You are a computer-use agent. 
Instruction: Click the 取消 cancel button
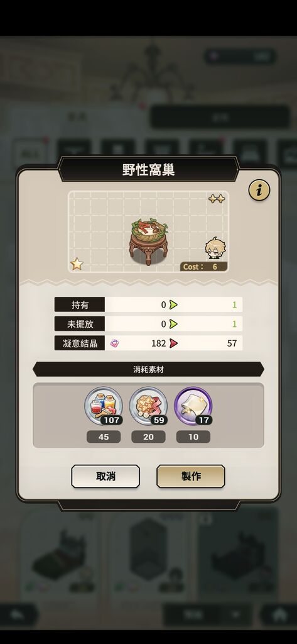tap(105, 477)
